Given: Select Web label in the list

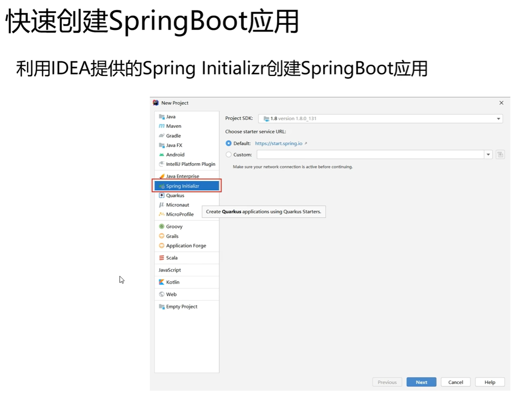Looking at the screenshot, I should click(x=171, y=294).
